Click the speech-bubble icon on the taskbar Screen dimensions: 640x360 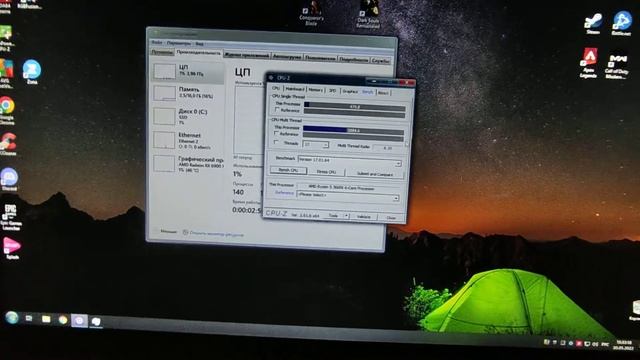point(96,322)
